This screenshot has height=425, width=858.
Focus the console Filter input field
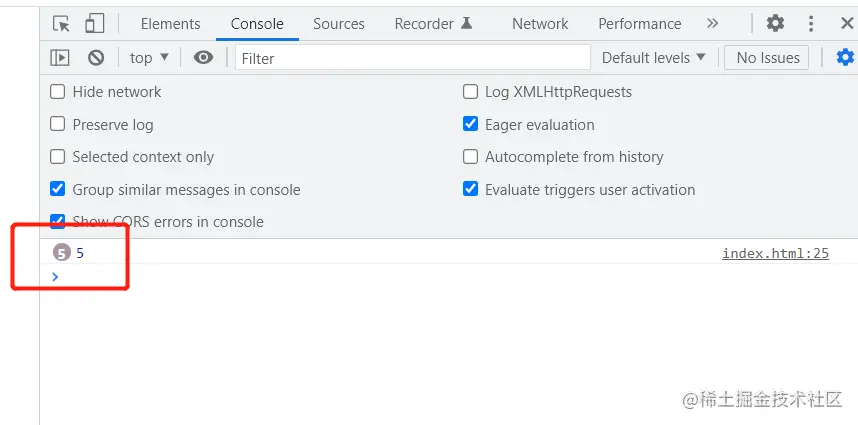pyautogui.click(x=412, y=58)
